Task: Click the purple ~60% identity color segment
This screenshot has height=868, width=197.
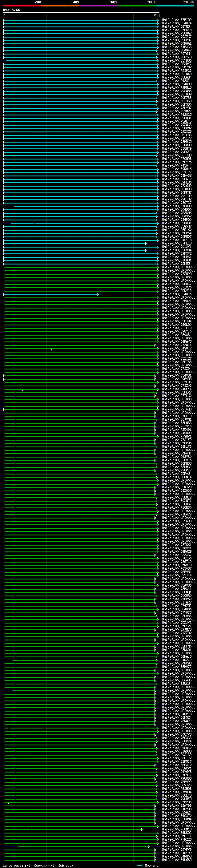Action: point(99,6)
